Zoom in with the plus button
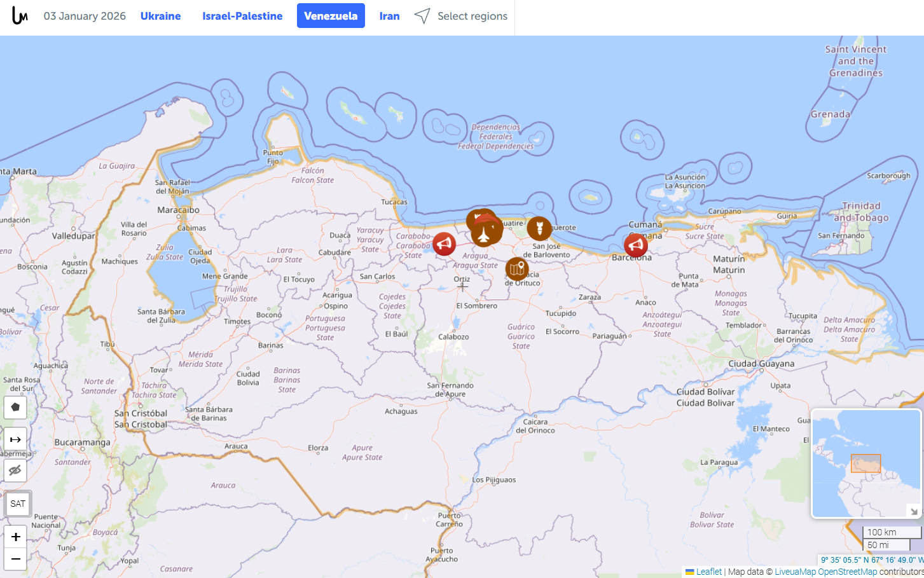The width and height of the screenshot is (924, 578). [15, 537]
